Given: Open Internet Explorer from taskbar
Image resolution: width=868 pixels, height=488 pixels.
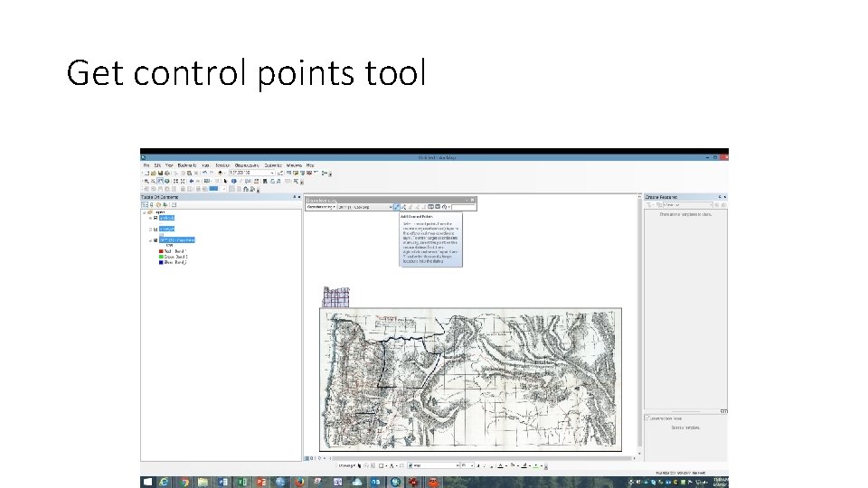Looking at the screenshot, I should click(165, 482).
